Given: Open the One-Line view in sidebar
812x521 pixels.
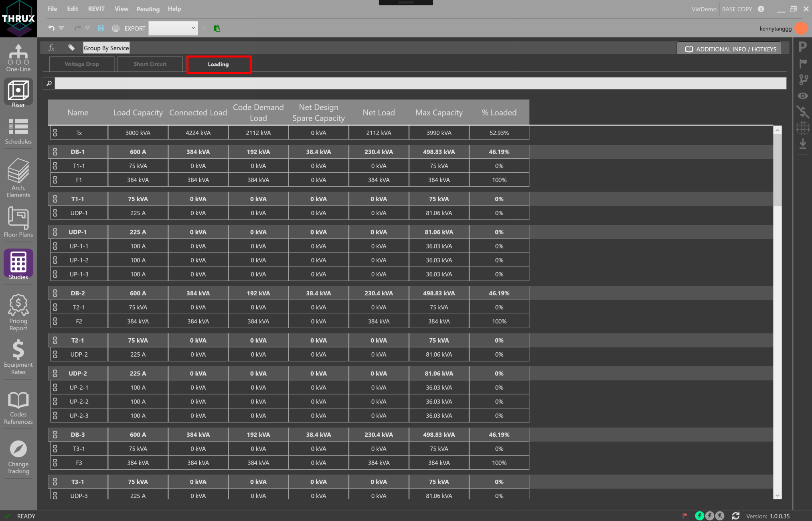Looking at the screenshot, I should 18,57.
